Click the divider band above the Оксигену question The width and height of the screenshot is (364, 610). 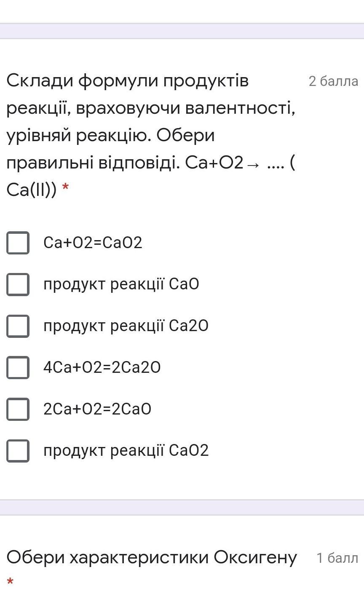pos(182,507)
